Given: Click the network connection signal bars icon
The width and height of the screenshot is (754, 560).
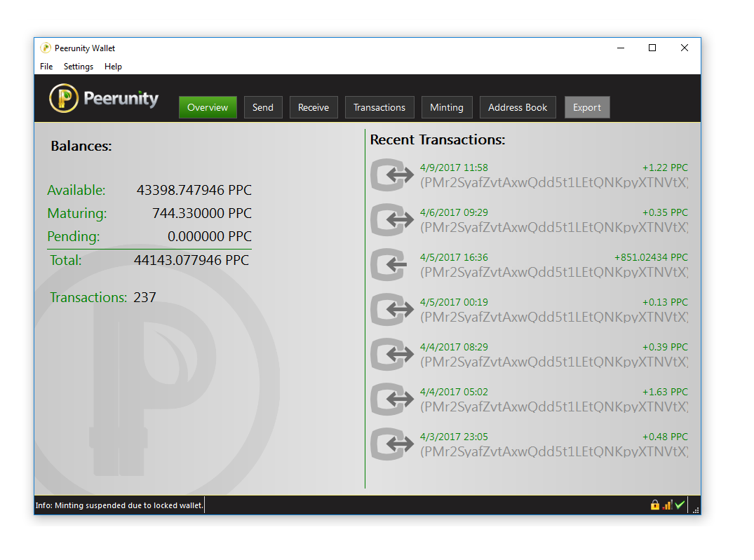Looking at the screenshot, I should pyautogui.click(x=667, y=505).
